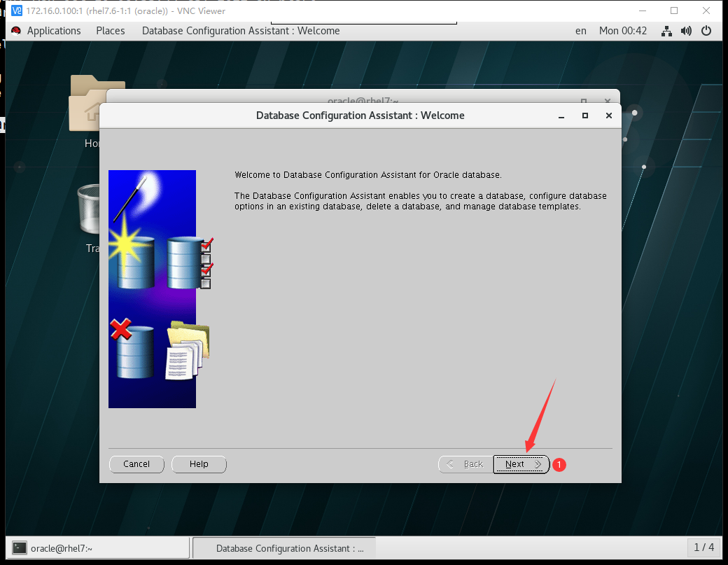Image resolution: width=728 pixels, height=565 pixels.
Task: Maximize the oracle@rhel7 terminal window behind
Action: 584,100
